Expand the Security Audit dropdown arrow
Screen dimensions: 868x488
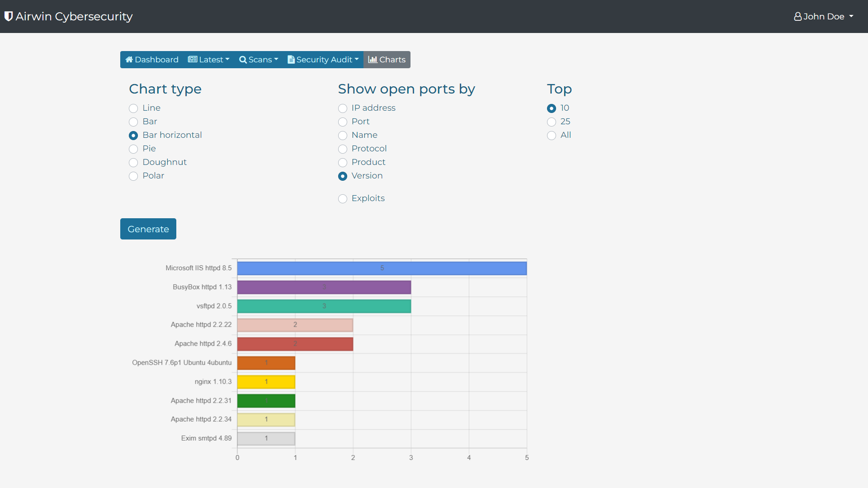(x=357, y=59)
